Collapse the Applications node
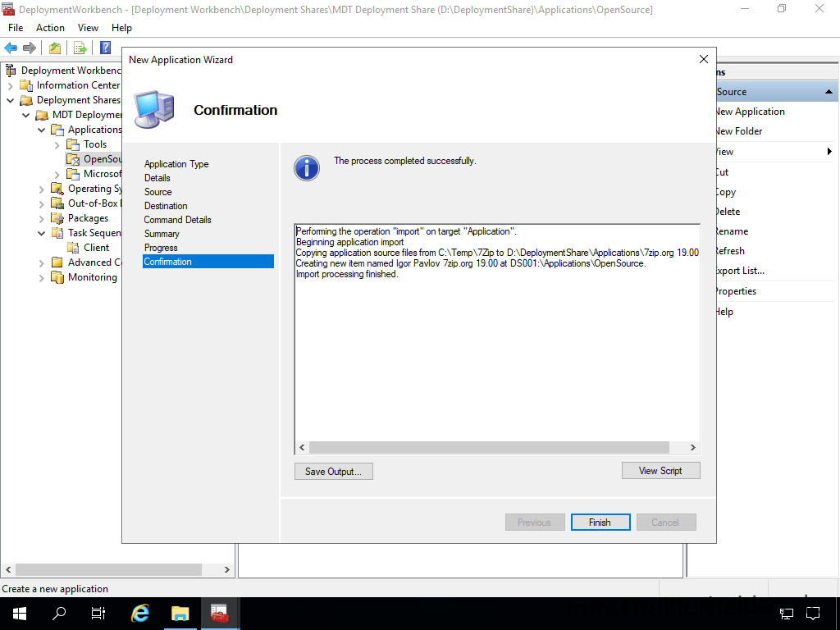The height and width of the screenshot is (630, 840). pos(41,130)
